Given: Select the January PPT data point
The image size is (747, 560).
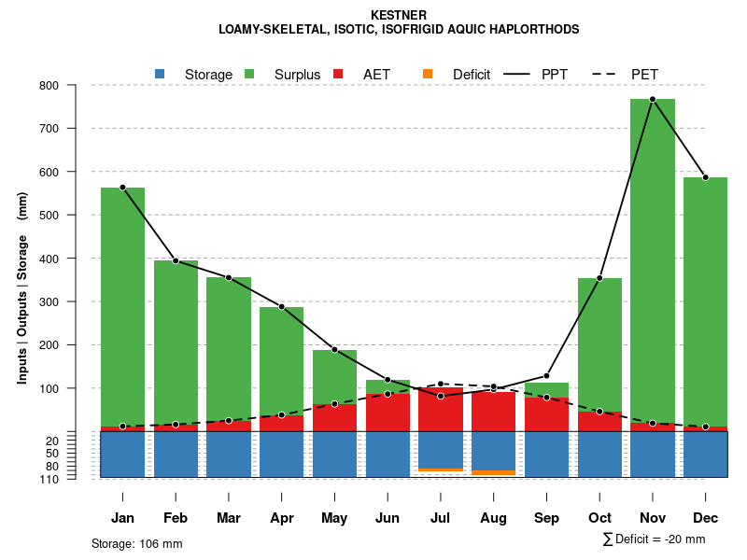Looking at the screenshot, I should [x=122, y=188].
